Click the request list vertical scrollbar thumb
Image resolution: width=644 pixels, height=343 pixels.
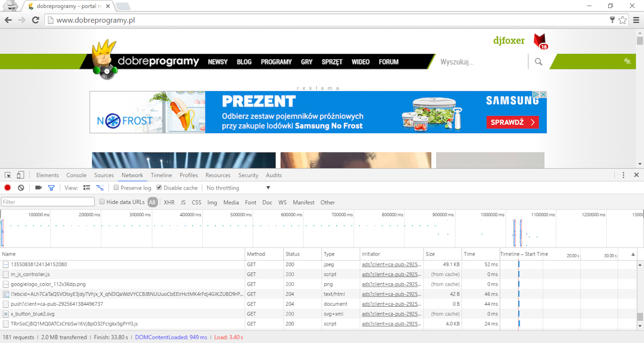(640, 317)
